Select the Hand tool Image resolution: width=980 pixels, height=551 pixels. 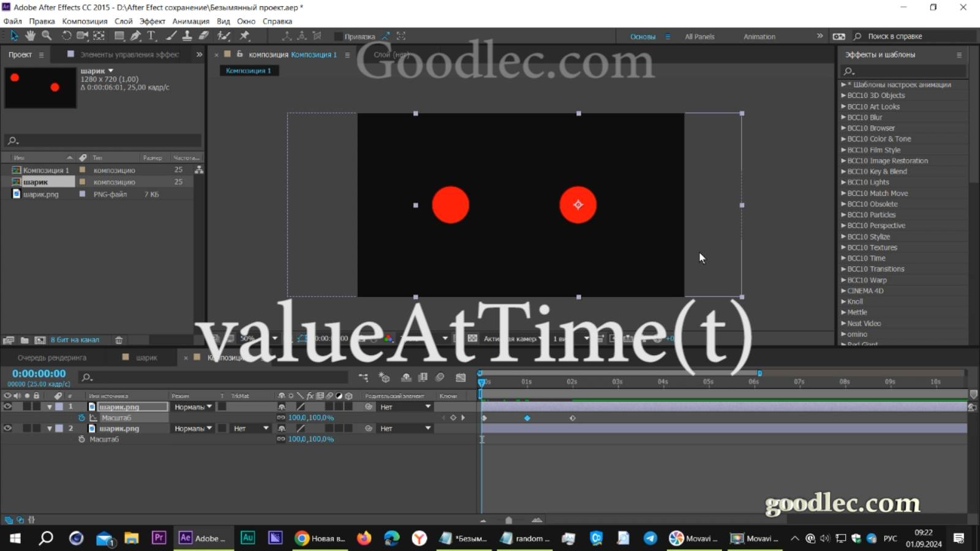pos(30,36)
